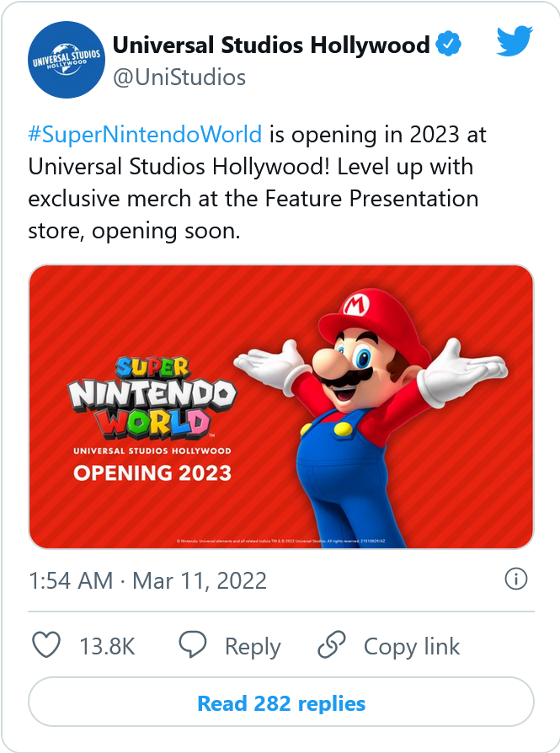
Task: Like the tweet with the heart icon
Action: [46, 646]
